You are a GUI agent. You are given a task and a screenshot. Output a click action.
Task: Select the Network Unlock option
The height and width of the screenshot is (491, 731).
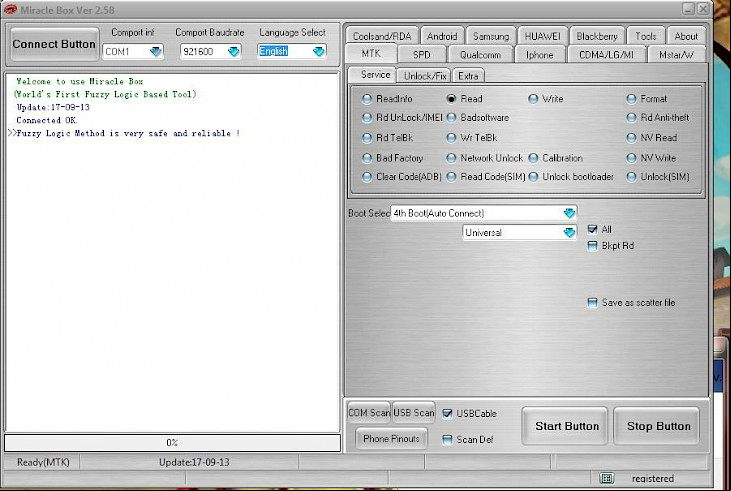tap(485, 158)
